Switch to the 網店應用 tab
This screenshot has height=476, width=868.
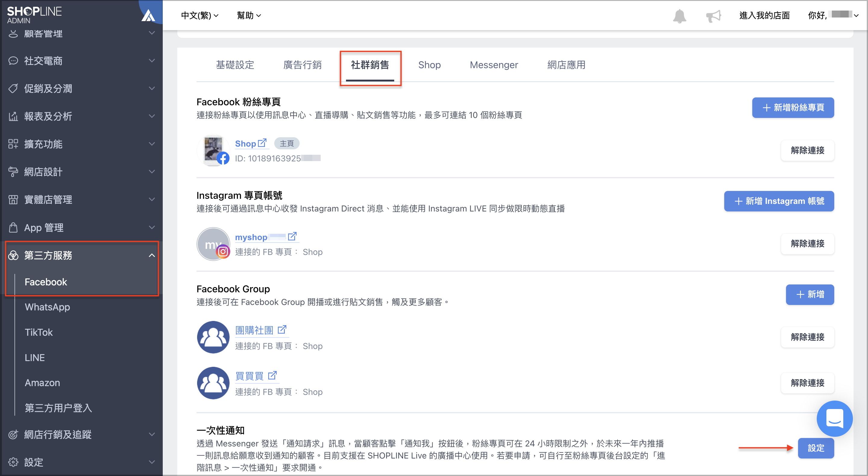566,65
